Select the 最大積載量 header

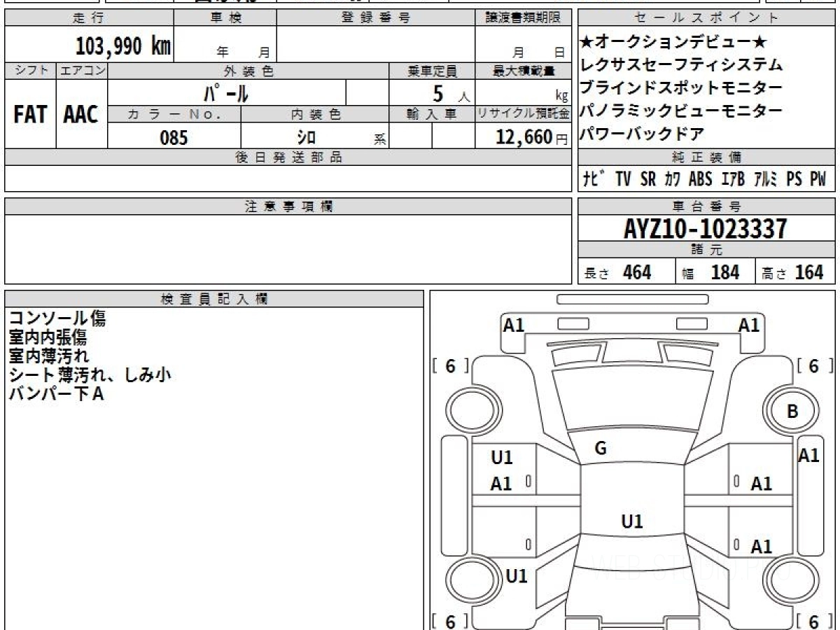pyautogui.click(x=523, y=71)
